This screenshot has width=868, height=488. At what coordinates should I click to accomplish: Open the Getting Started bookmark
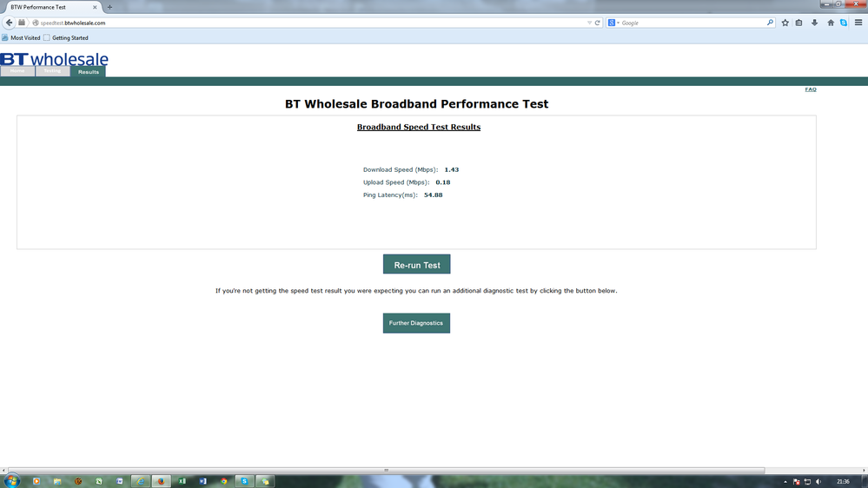point(66,37)
